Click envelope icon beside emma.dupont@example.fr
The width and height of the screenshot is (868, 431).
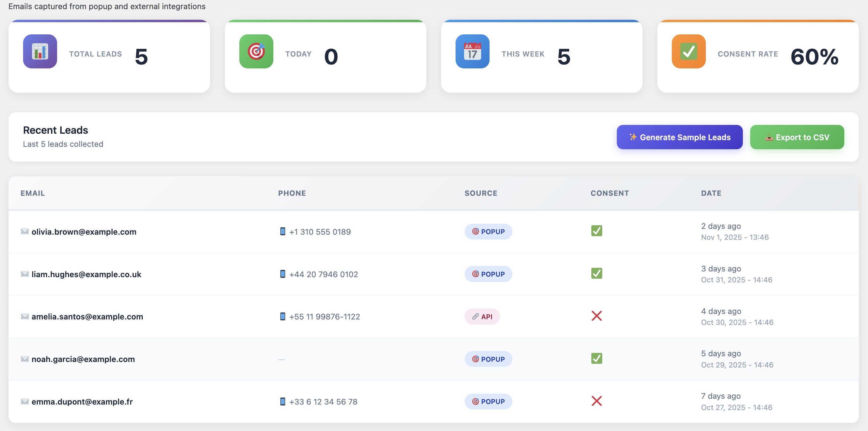[25, 401]
